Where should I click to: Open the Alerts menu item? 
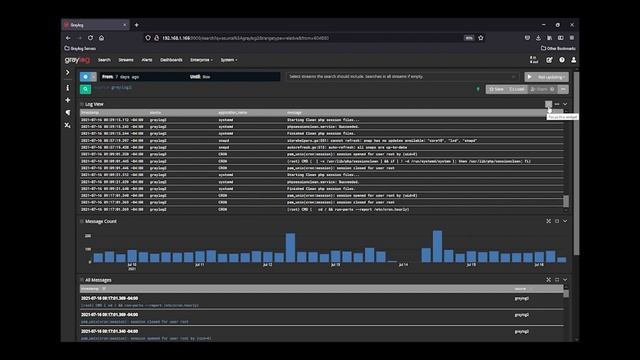pyautogui.click(x=147, y=60)
